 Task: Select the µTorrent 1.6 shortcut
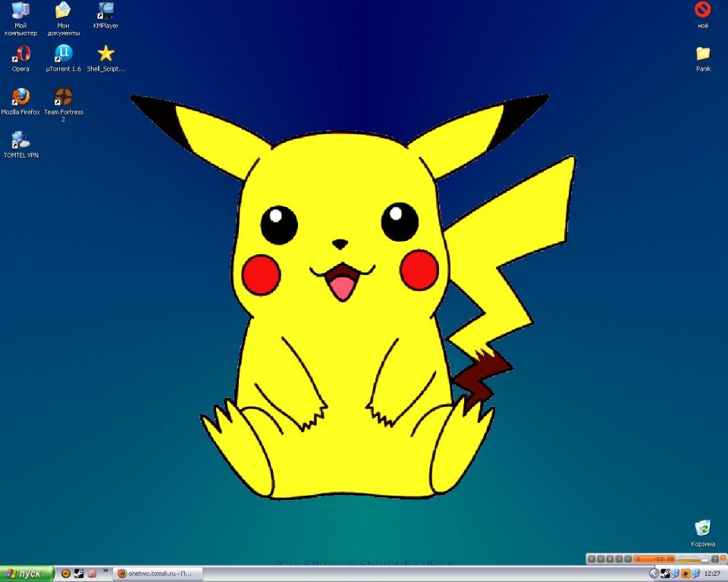pos(63,58)
